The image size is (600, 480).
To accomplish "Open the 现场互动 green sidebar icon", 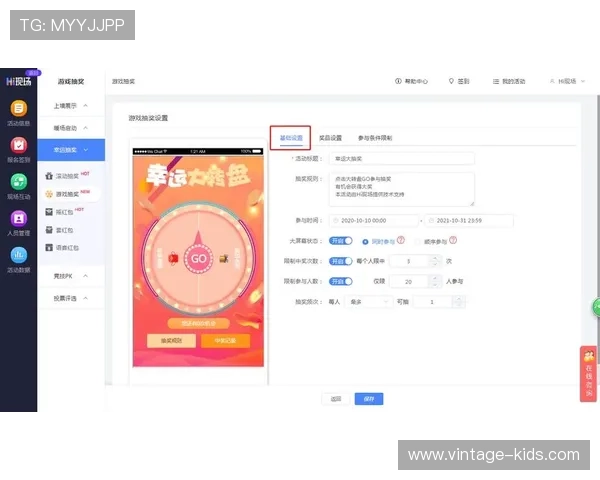I will [18, 182].
